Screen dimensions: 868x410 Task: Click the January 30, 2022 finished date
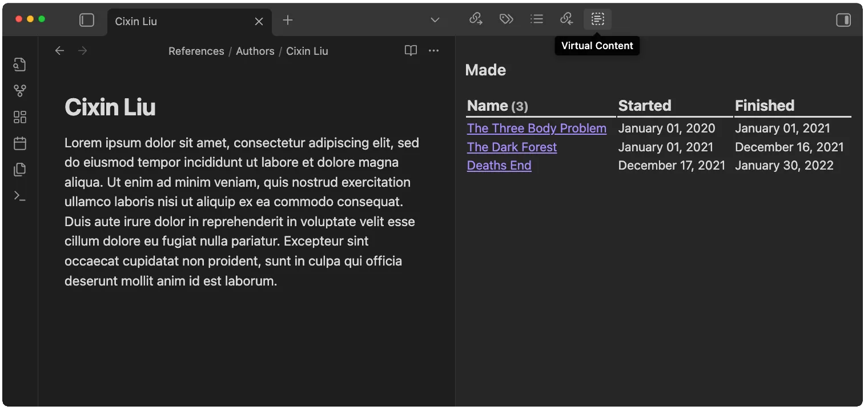tap(784, 166)
